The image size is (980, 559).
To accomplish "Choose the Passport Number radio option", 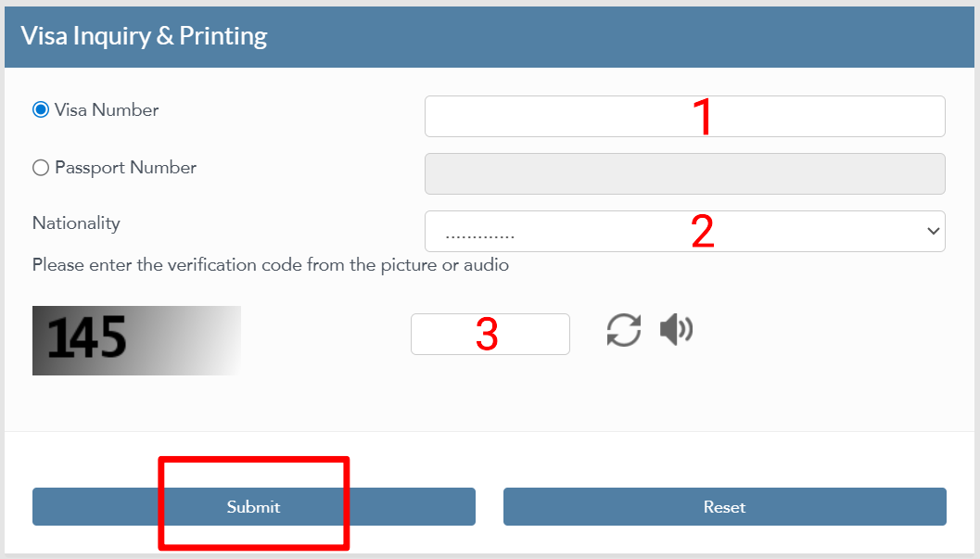I will [40, 168].
